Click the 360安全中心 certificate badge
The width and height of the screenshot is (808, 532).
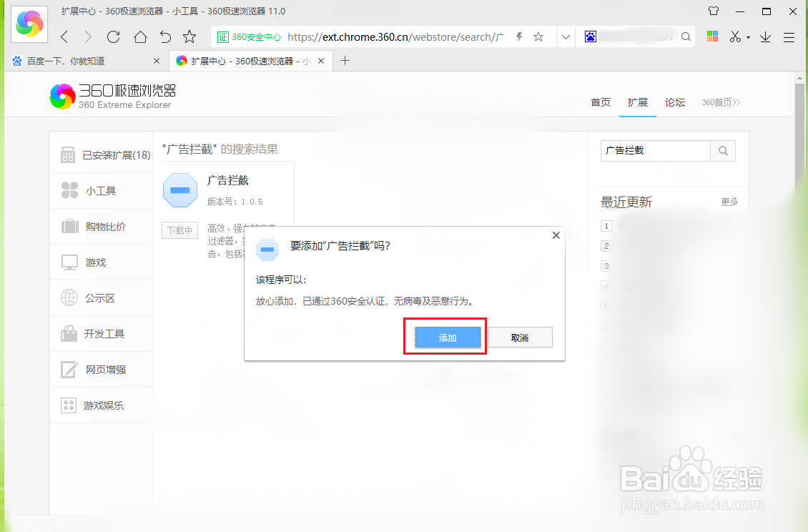pyautogui.click(x=250, y=37)
